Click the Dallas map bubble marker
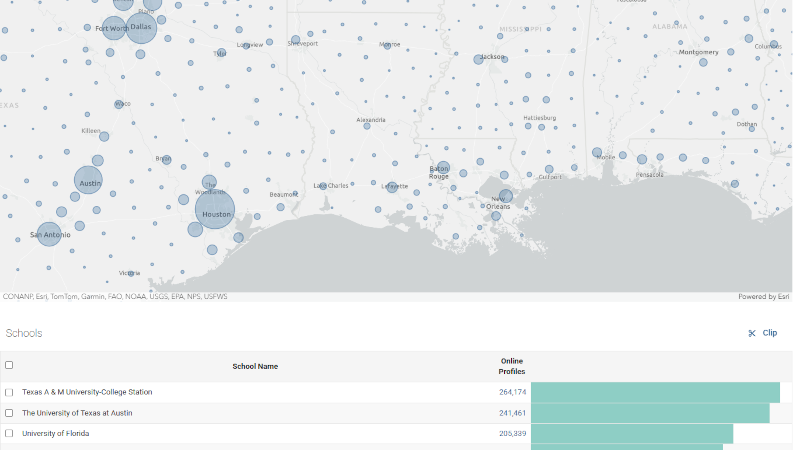The image size is (800, 450). 142,29
